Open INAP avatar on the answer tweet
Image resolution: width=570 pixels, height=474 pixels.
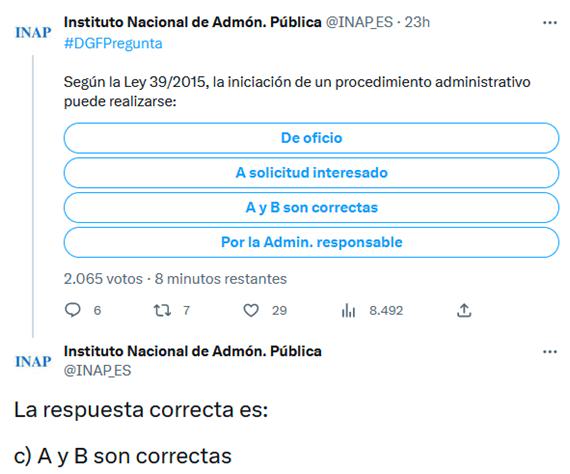click(x=33, y=362)
